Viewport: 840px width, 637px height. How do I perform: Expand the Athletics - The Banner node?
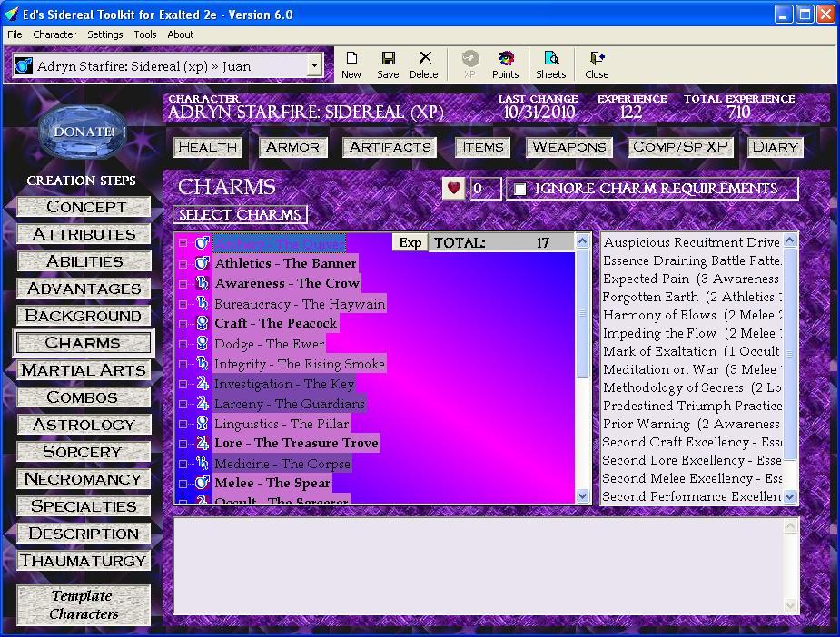click(183, 263)
